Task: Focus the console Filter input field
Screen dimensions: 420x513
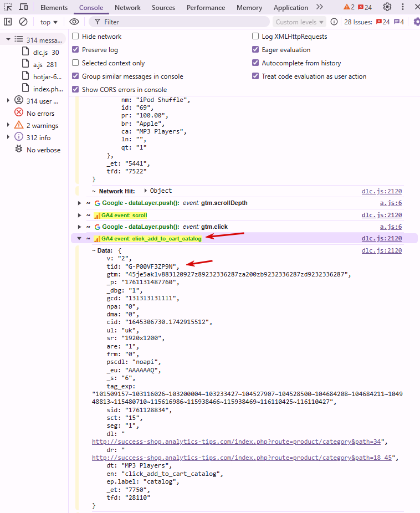Action: pos(180,22)
